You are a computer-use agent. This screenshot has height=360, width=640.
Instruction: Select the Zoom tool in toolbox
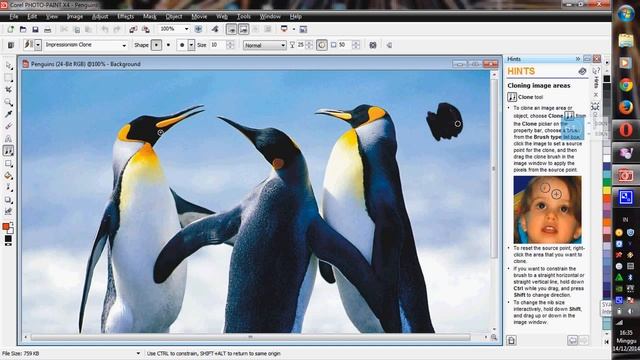tap(9, 102)
